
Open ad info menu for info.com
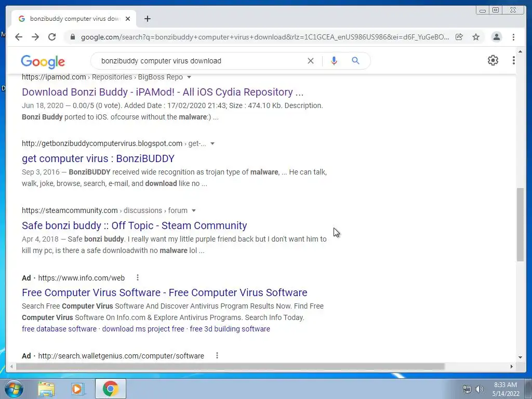[137, 277]
